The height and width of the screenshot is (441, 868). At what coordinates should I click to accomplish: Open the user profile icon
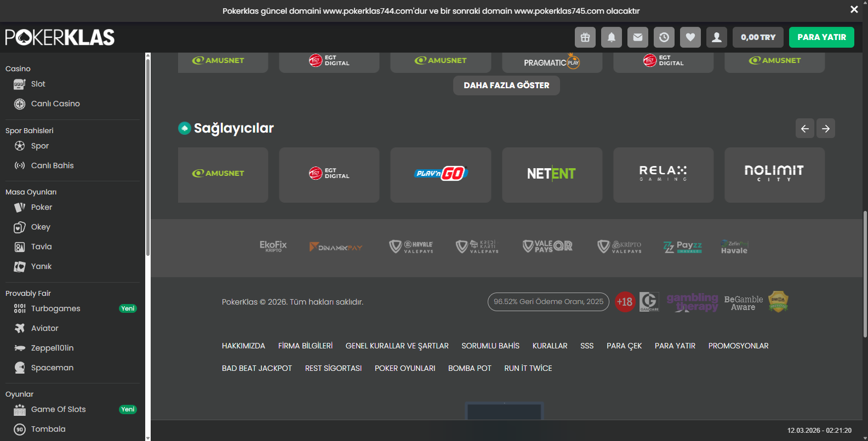click(717, 37)
